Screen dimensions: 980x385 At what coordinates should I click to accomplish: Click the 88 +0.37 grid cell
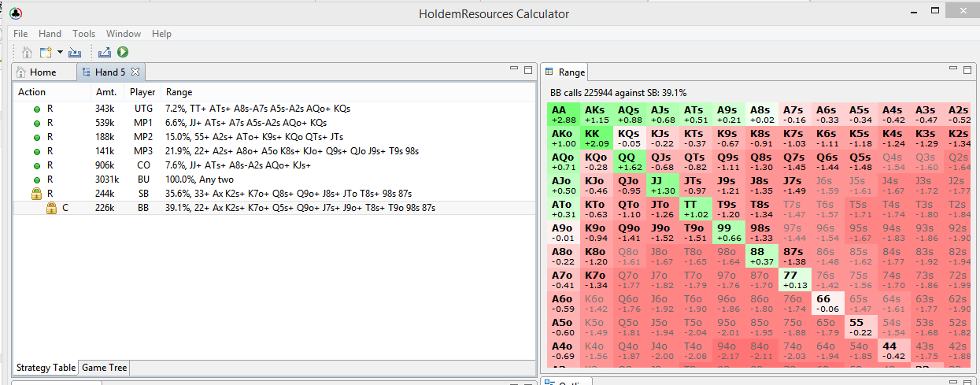point(761,256)
